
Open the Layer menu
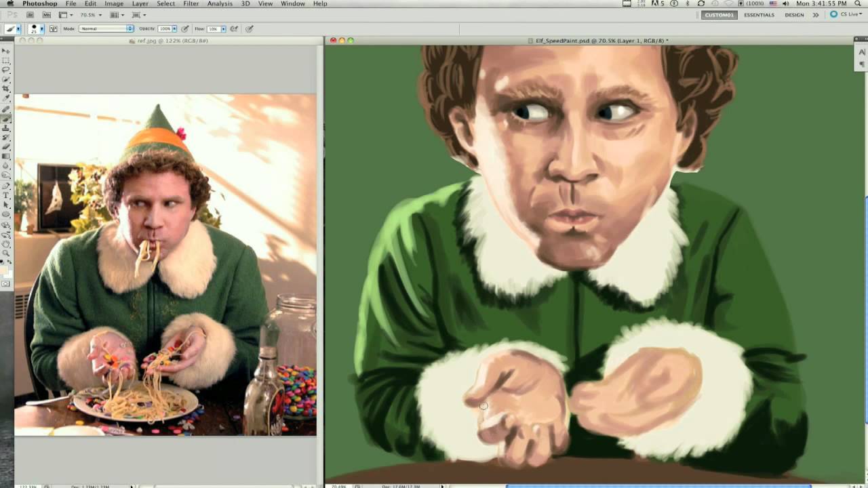[140, 3]
